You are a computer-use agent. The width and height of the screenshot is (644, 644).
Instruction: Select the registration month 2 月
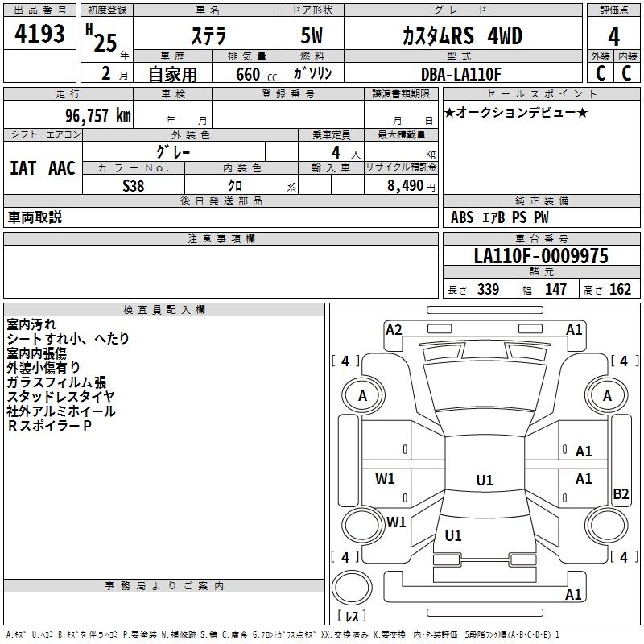point(114,74)
